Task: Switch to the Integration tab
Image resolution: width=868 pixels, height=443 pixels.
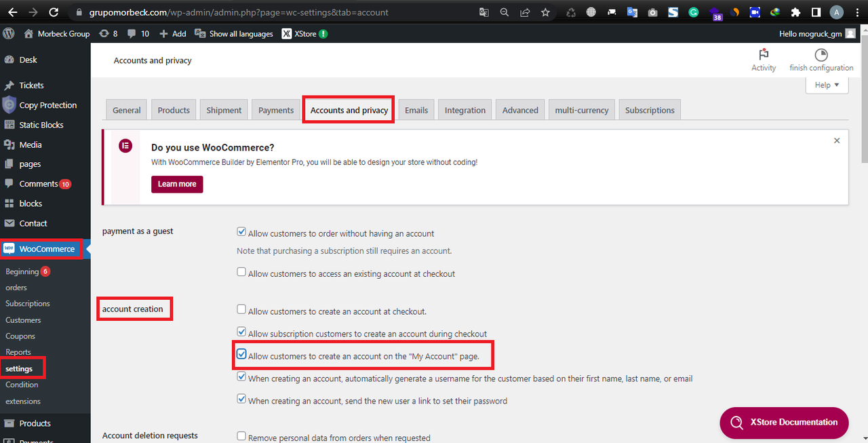Action: (x=465, y=110)
